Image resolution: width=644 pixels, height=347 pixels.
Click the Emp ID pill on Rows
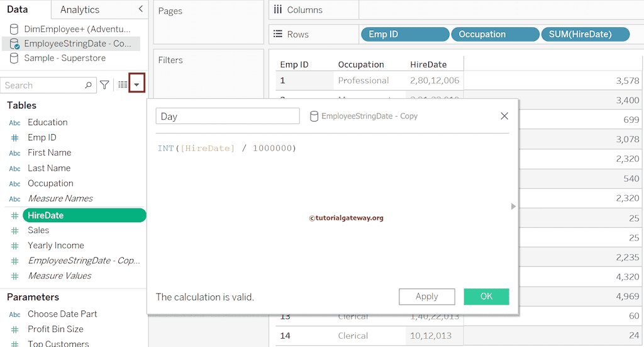405,34
